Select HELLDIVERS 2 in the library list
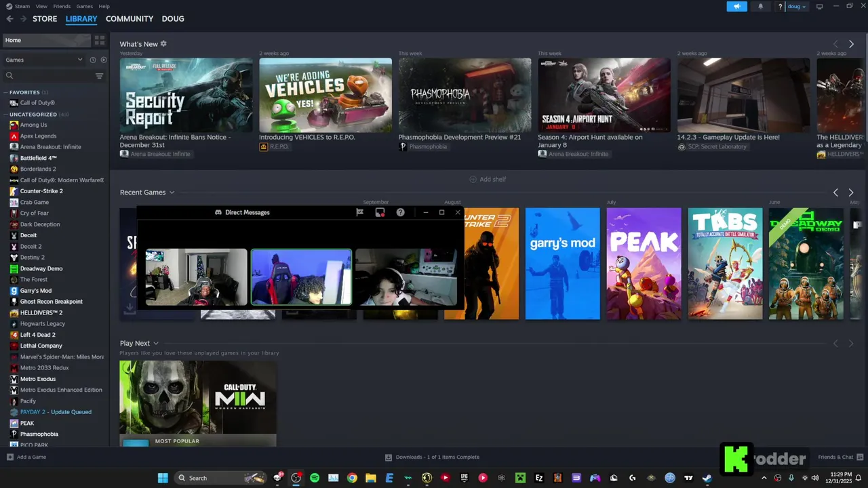 41,312
